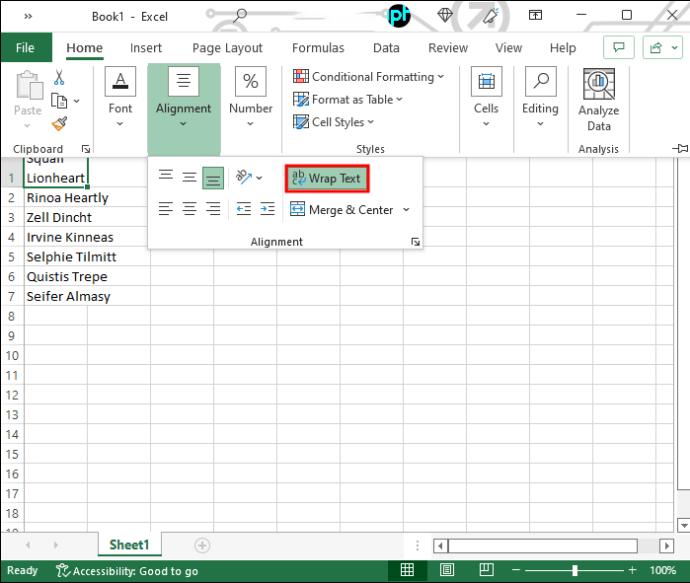Viewport: 690px width, 583px height.
Task: Click the 100% zoom level
Action: pos(663,570)
